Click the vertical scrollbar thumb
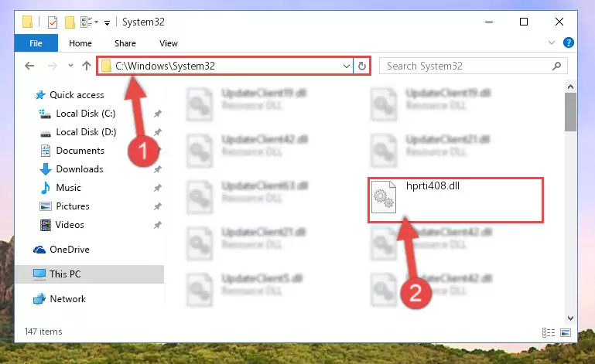Viewport: 595px width, 364px height. [x=570, y=112]
